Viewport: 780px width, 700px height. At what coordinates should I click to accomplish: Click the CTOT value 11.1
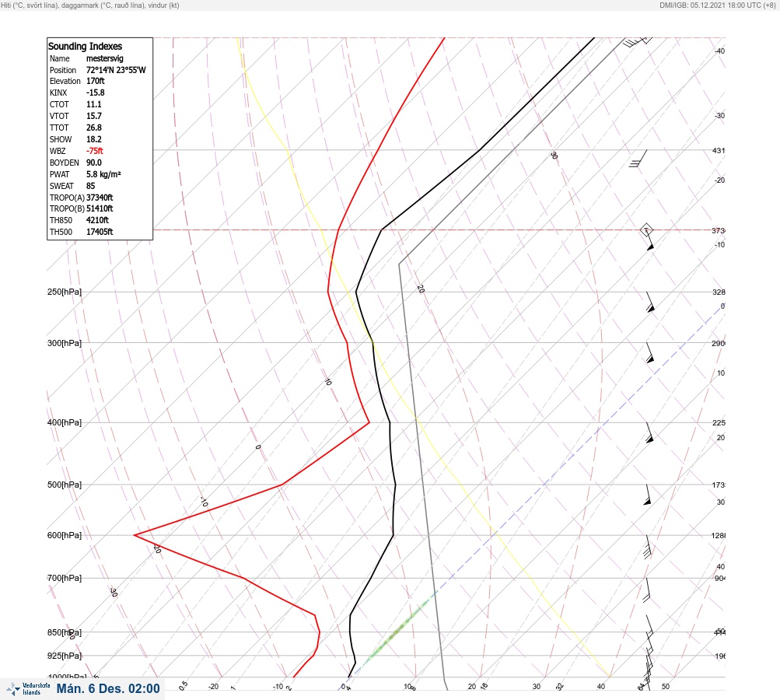tap(94, 104)
